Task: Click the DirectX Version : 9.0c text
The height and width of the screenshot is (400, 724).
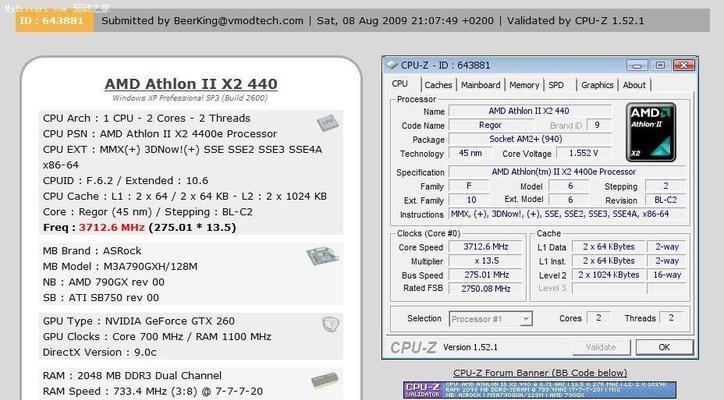Action: click(x=100, y=352)
